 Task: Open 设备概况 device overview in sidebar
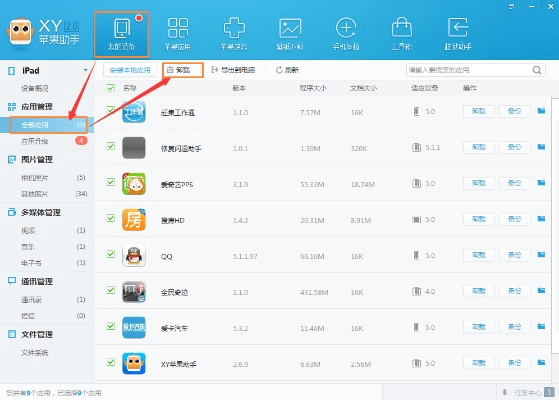coord(35,88)
